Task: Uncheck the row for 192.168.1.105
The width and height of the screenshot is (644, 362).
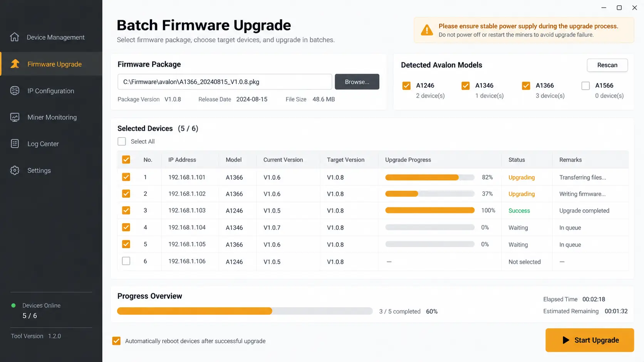Action: click(x=126, y=244)
